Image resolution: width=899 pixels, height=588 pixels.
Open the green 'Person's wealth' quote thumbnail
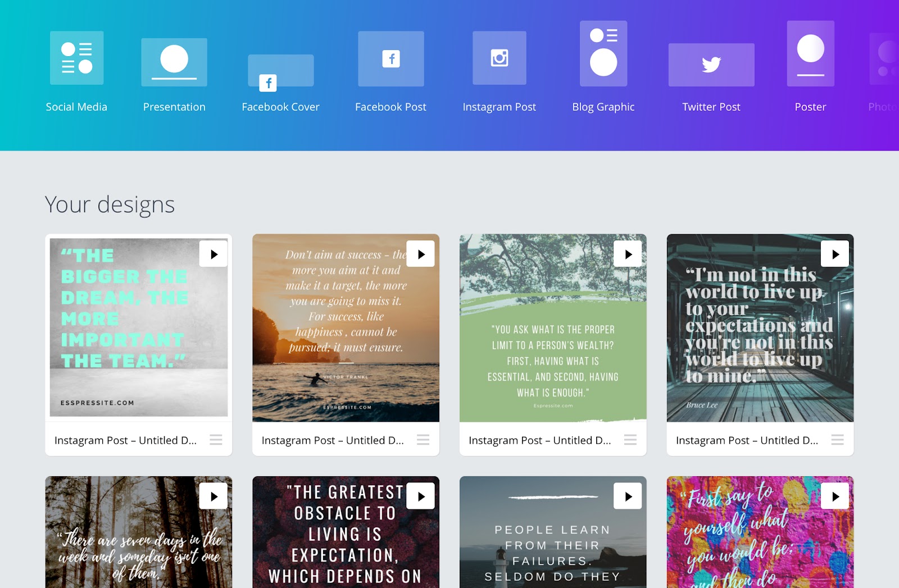click(x=553, y=328)
